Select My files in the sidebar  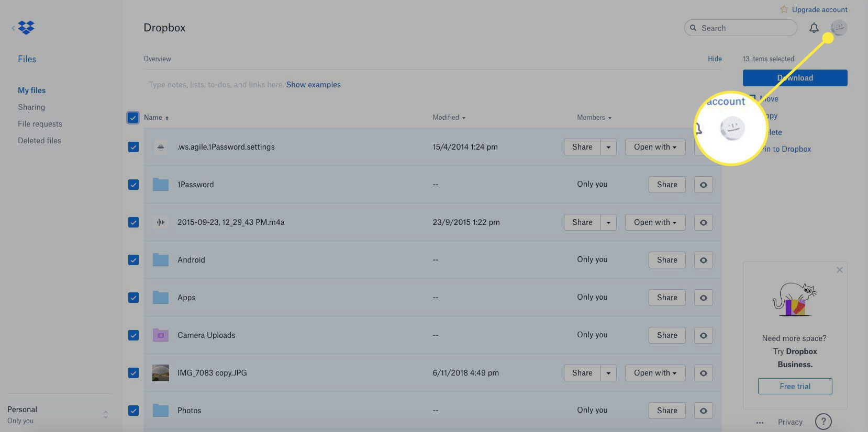[32, 90]
